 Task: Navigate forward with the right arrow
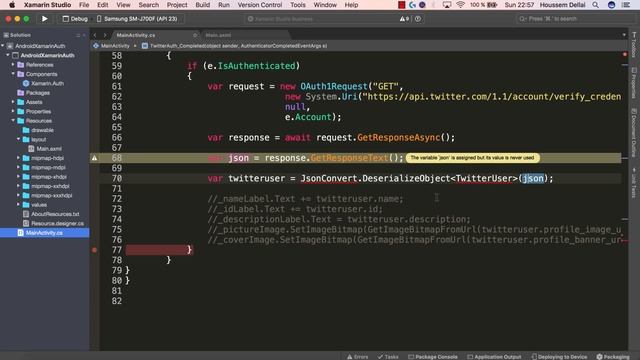coord(104,35)
